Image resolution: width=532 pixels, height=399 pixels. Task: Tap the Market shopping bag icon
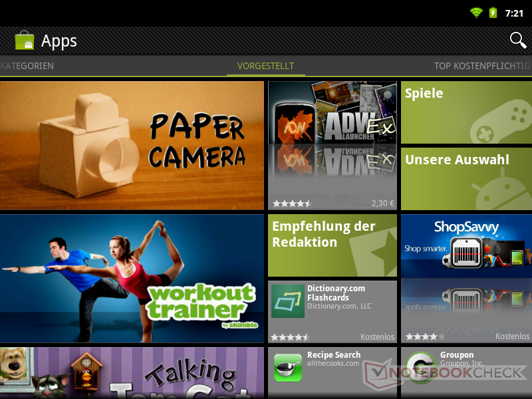tap(25, 41)
